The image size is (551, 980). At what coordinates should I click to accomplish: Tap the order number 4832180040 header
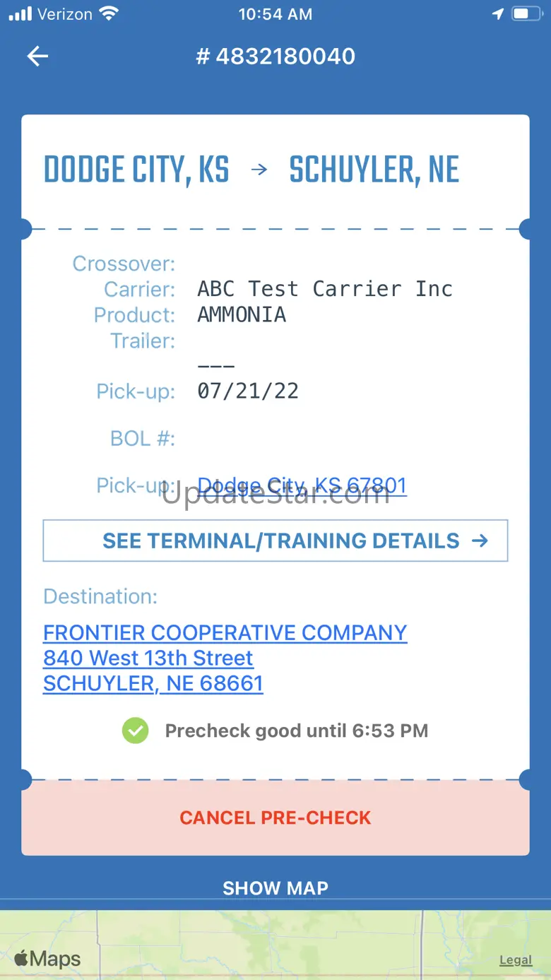(275, 57)
